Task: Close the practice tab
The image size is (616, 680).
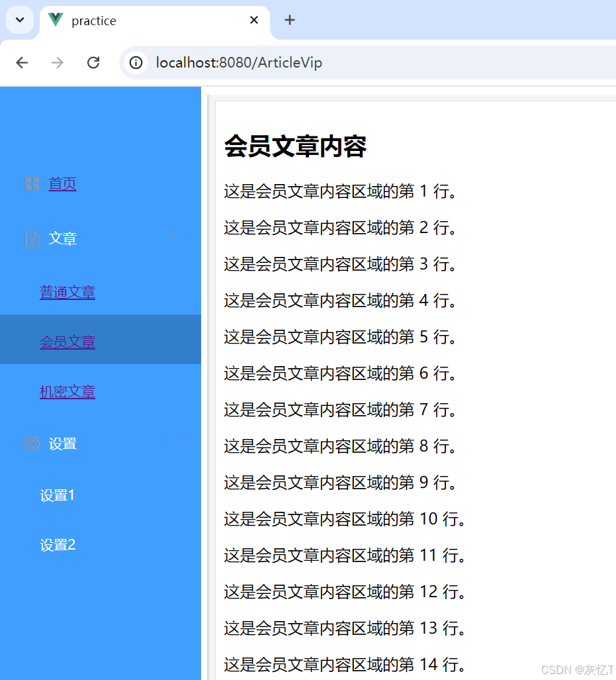Action: (254, 20)
